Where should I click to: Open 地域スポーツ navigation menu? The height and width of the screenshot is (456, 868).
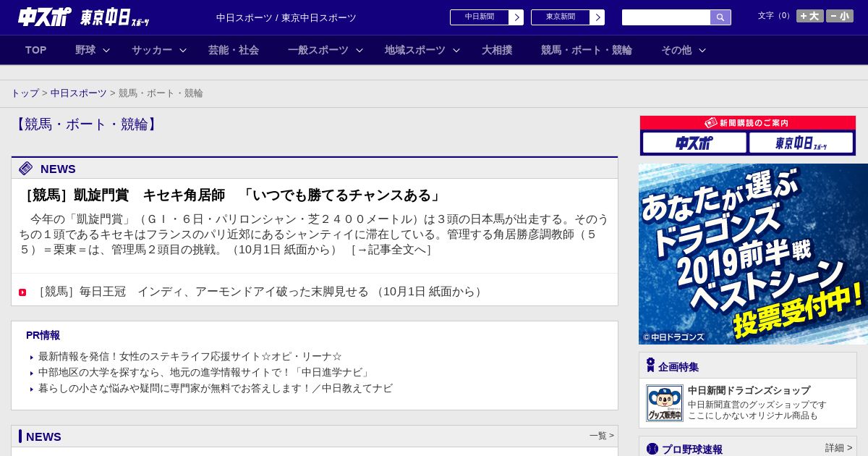415,50
